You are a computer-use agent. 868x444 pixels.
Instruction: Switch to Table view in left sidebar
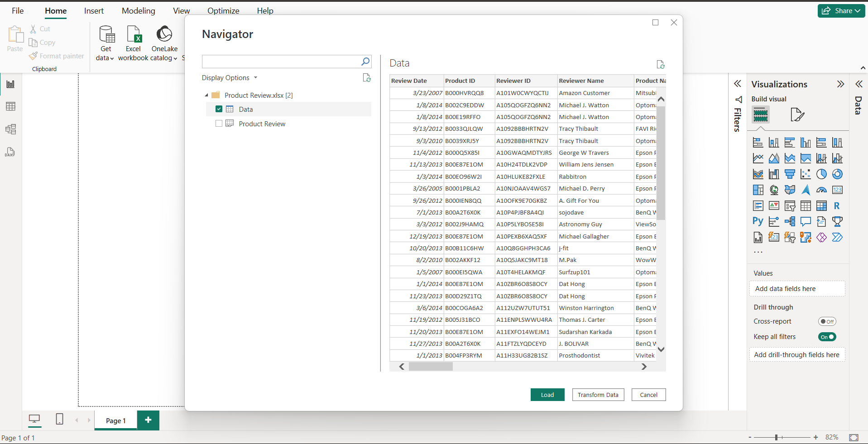(x=10, y=106)
